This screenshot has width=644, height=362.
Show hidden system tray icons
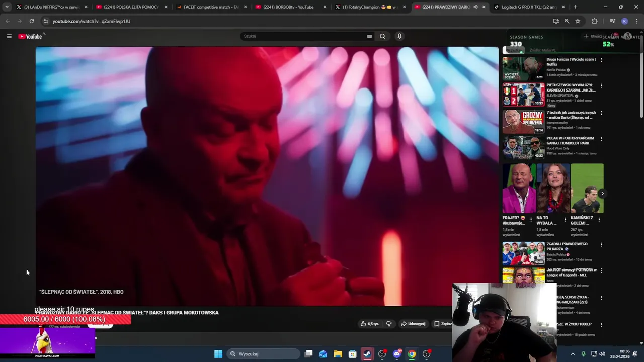[x=573, y=354]
